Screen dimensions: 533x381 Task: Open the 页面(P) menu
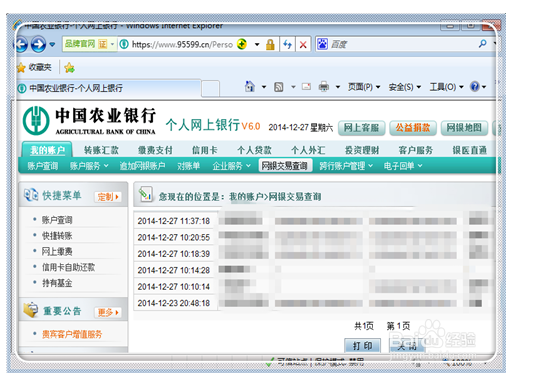[364, 87]
